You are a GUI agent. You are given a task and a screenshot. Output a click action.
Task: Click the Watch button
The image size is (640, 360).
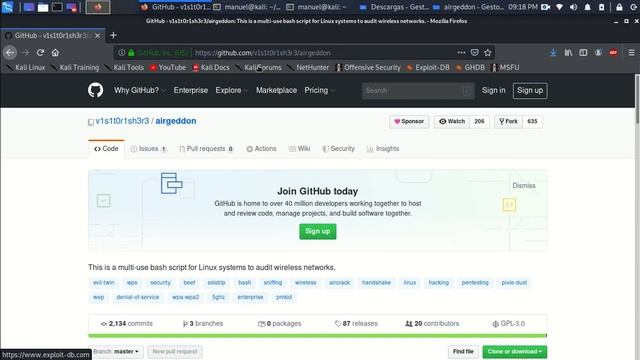click(452, 121)
